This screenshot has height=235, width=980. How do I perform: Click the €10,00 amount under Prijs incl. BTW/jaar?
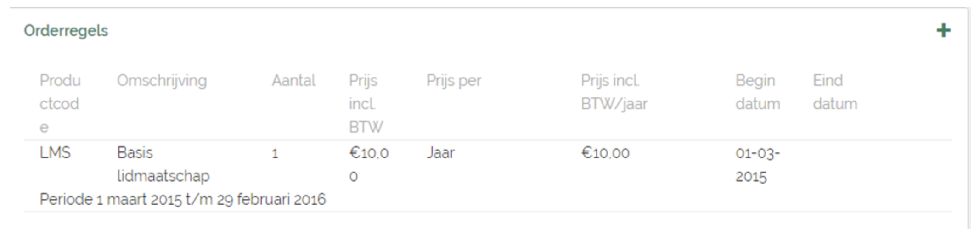605,153
